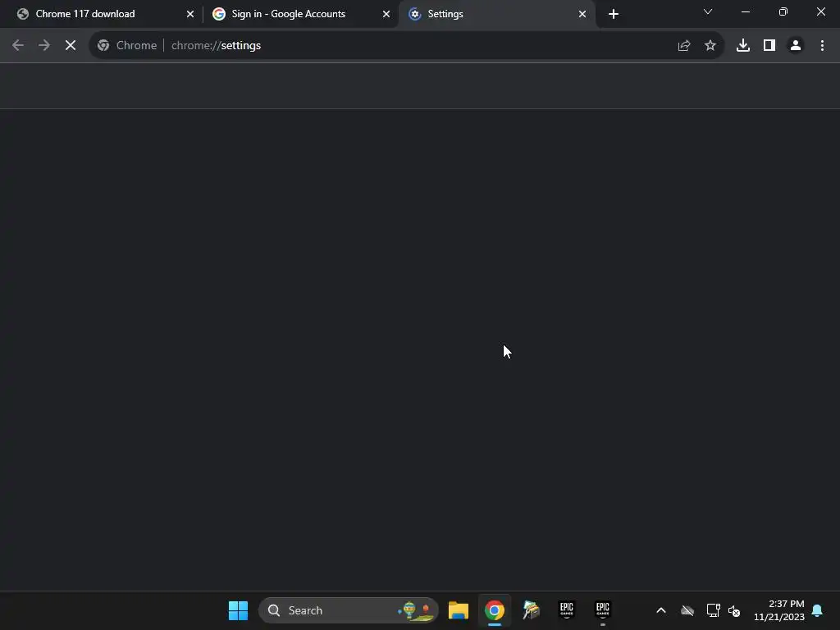840x630 pixels.
Task: Expand the tab search chevron
Action: (x=708, y=11)
